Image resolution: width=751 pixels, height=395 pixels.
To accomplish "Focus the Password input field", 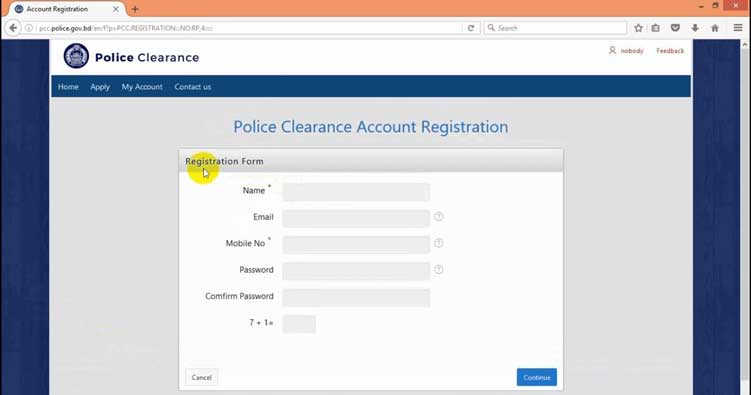I will [356, 271].
